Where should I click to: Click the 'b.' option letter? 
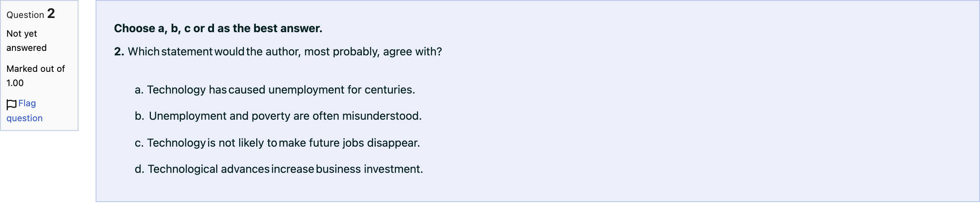(139, 116)
